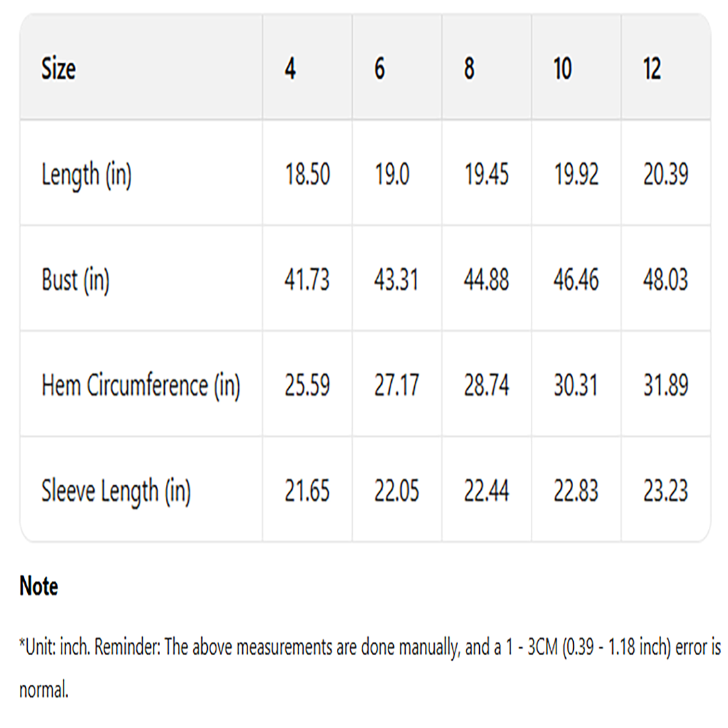The height and width of the screenshot is (728, 728).
Task: Click the Length (in) row label
Action: (x=87, y=175)
